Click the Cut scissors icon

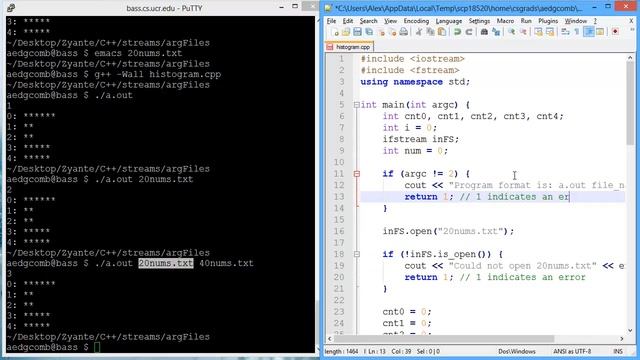click(x=419, y=32)
